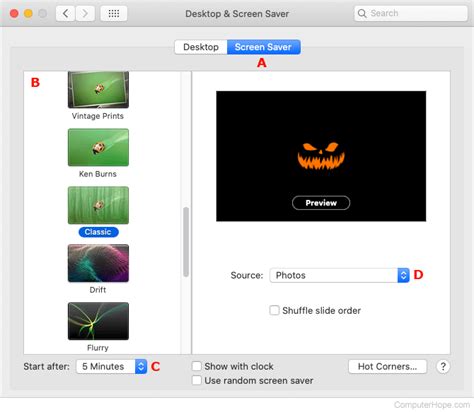Screen dimensions: 474x412
Task: Click the screen saver list scrollbar
Action: click(186, 242)
